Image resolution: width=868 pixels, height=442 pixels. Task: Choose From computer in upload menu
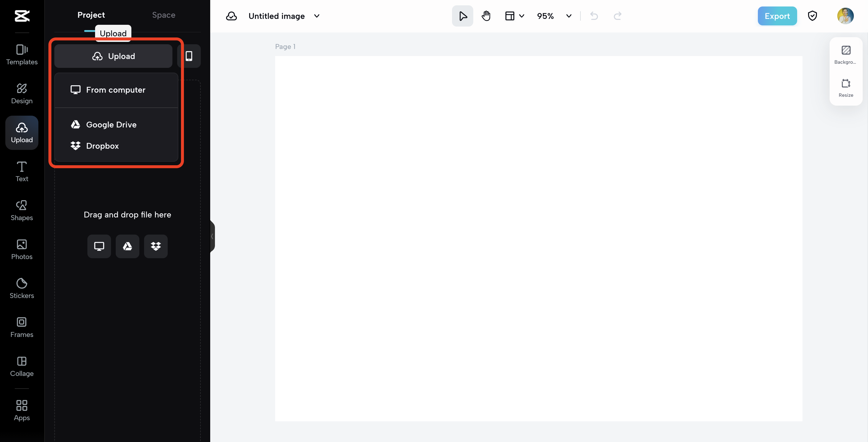click(x=115, y=90)
